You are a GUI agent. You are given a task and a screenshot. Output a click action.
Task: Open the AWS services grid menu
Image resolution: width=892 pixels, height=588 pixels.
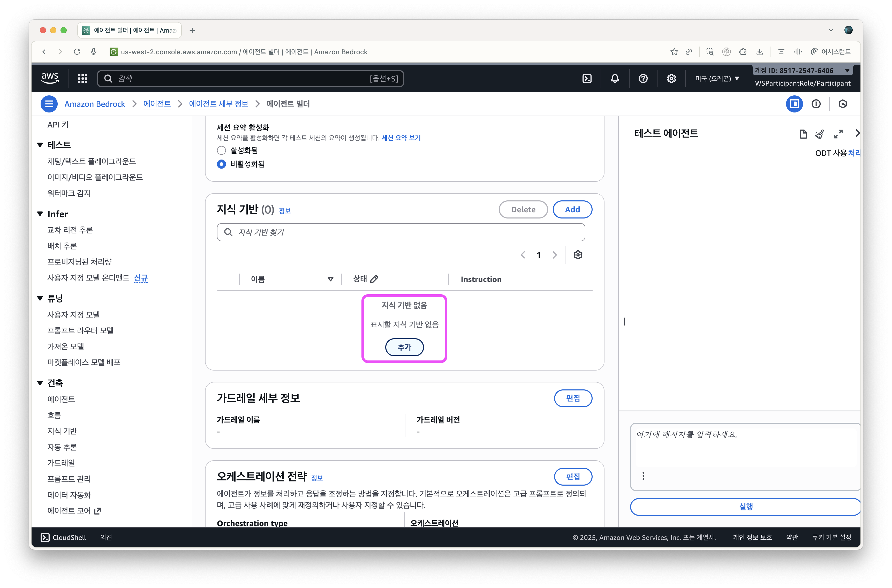pos(82,78)
